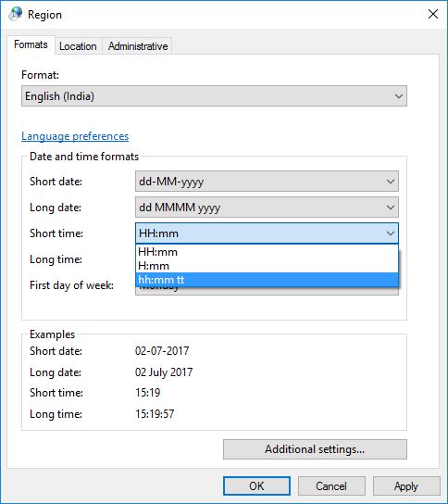Expand the Short date format dropdown
448x504 pixels.
[267, 182]
